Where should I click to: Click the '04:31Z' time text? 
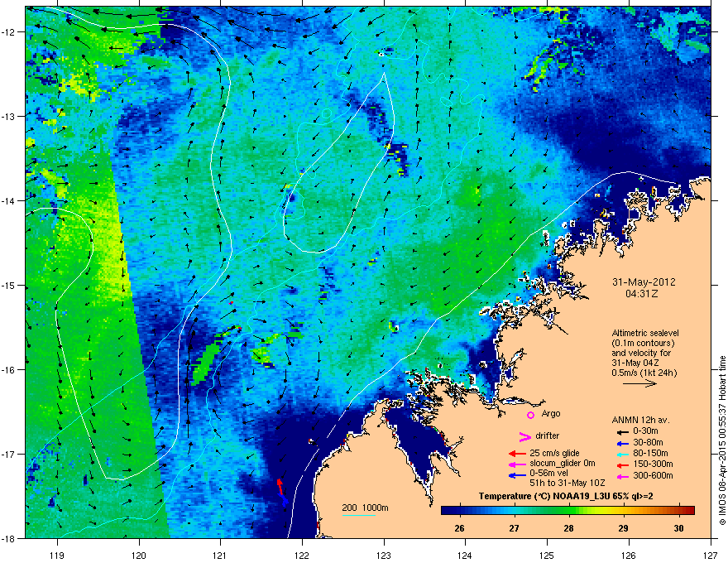[x=644, y=294]
